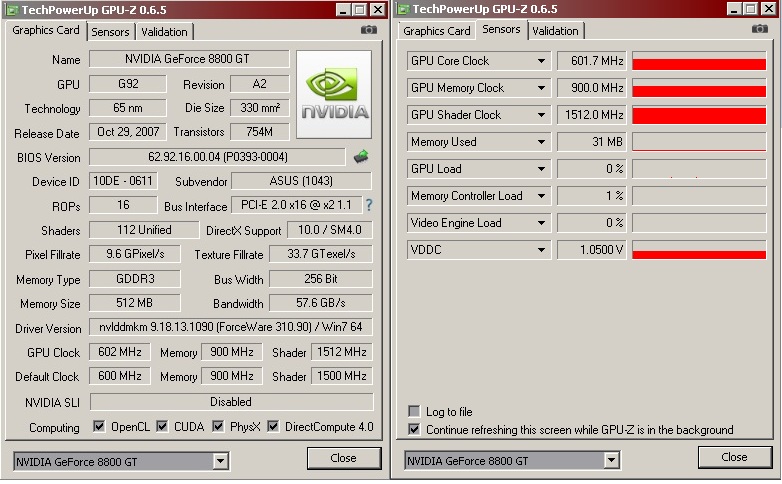
Task: Click the GPU Core Clock red graph bar
Action: pyautogui.click(x=699, y=64)
